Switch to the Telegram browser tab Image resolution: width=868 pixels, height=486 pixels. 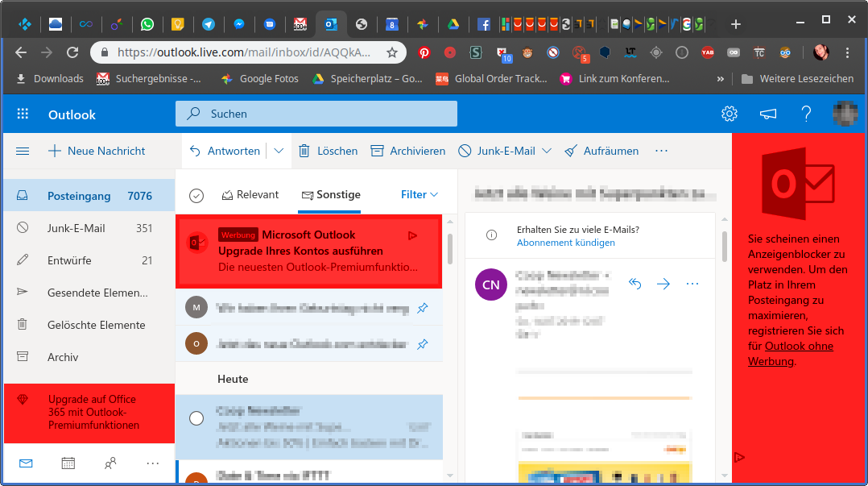click(x=208, y=24)
